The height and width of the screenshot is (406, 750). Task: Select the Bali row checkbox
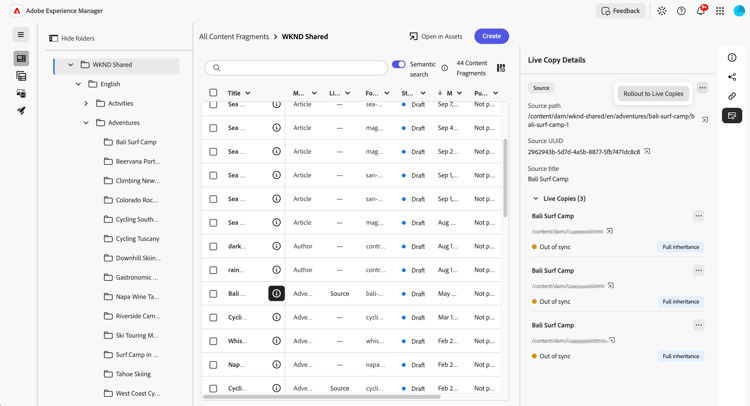click(x=213, y=294)
